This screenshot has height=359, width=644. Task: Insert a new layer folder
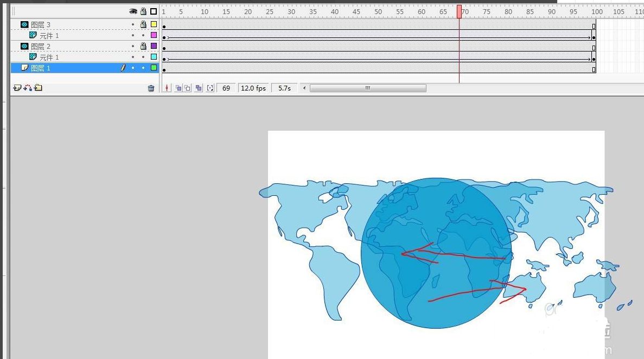point(38,88)
